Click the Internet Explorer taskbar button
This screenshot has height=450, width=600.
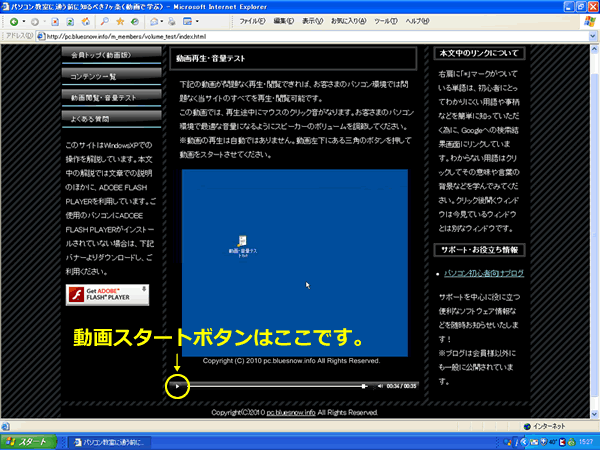click(x=116, y=441)
